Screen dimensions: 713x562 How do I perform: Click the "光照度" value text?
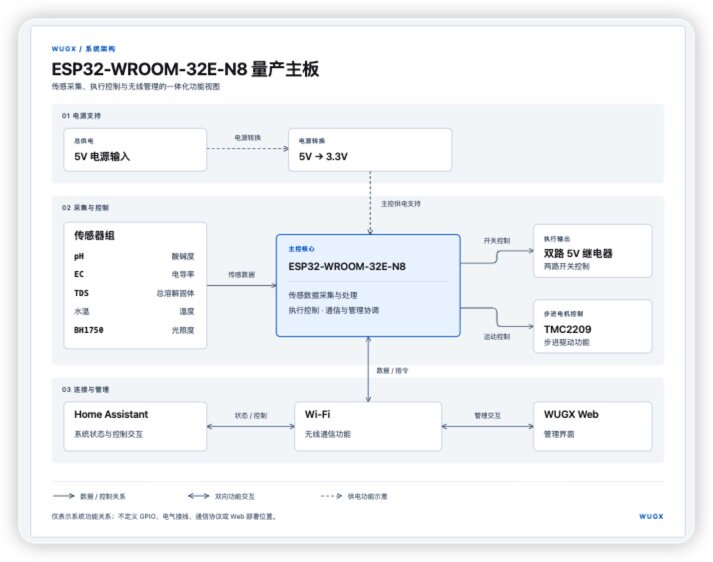pyautogui.click(x=183, y=330)
